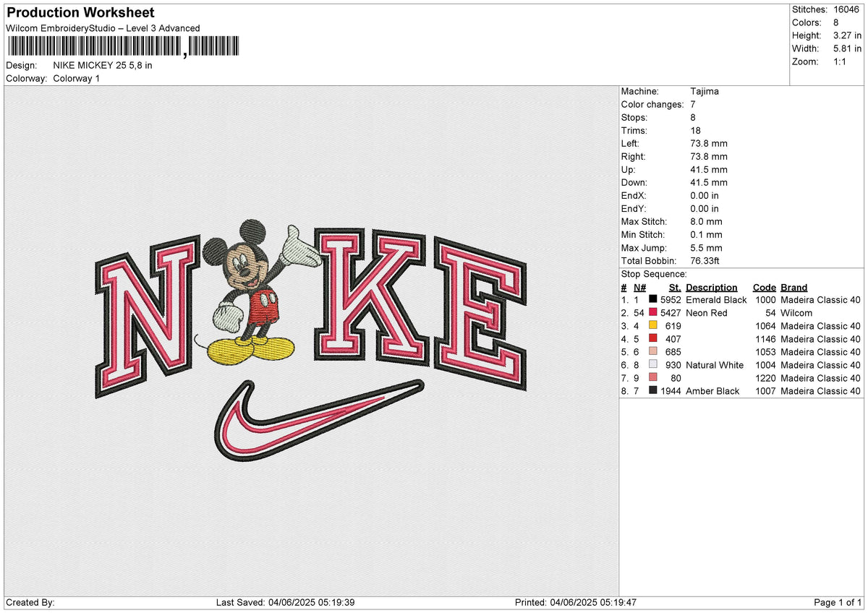Select thread code 1000
The image size is (868, 613).
pyautogui.click(x=765, y=300)
